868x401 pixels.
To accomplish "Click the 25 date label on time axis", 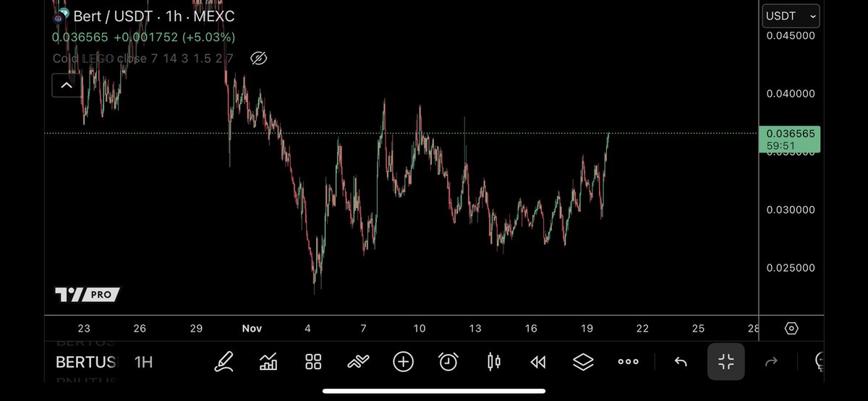I will point(698,328).
